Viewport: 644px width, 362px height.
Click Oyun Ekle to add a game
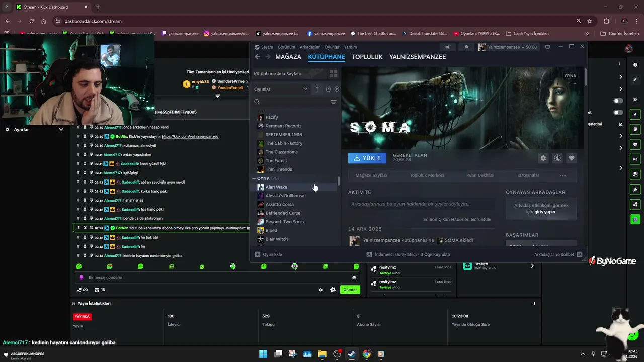(x=268, y=254)
